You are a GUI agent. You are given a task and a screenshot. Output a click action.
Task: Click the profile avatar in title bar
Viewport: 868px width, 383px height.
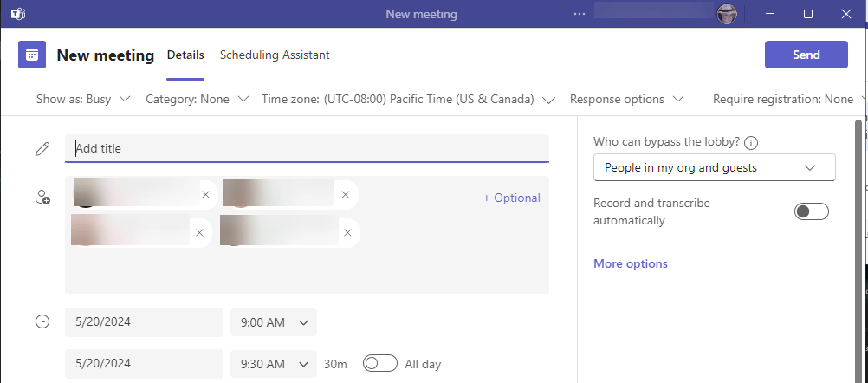click(x=728, y=14)
